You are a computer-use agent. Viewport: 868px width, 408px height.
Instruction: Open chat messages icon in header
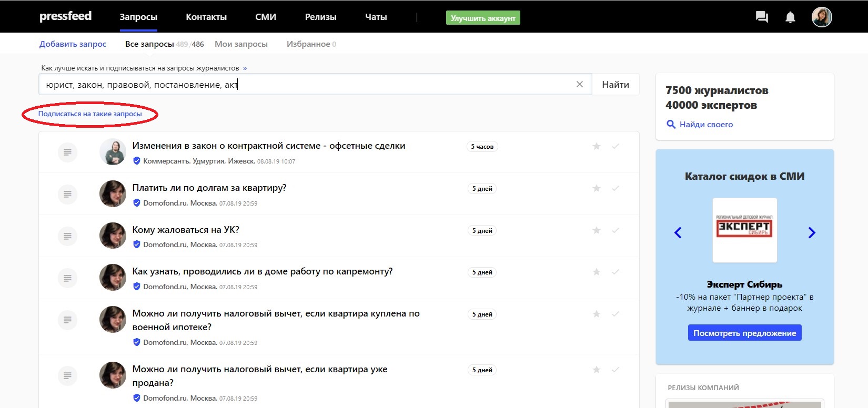click(761, 17)
